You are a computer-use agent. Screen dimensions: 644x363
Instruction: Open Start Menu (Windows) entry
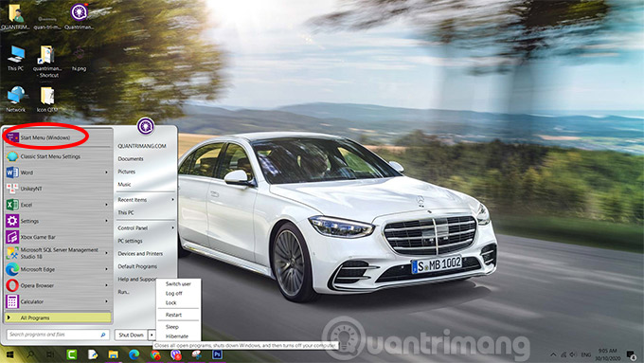[59, 137]
